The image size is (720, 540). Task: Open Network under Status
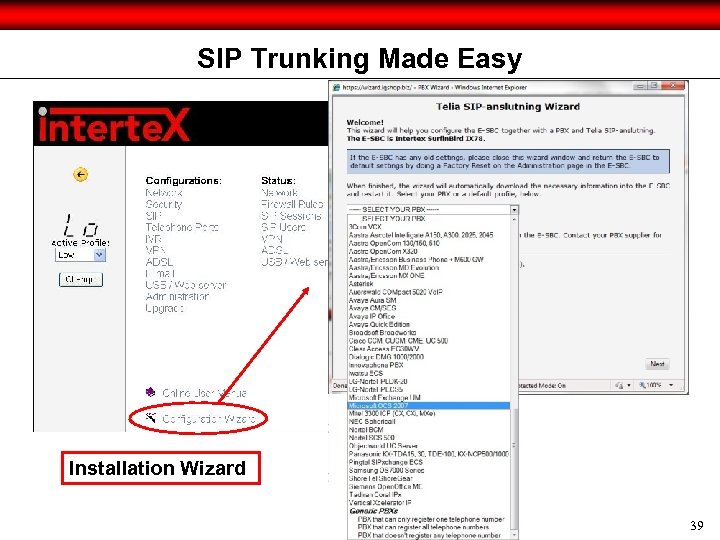click(x=279, y=193)
